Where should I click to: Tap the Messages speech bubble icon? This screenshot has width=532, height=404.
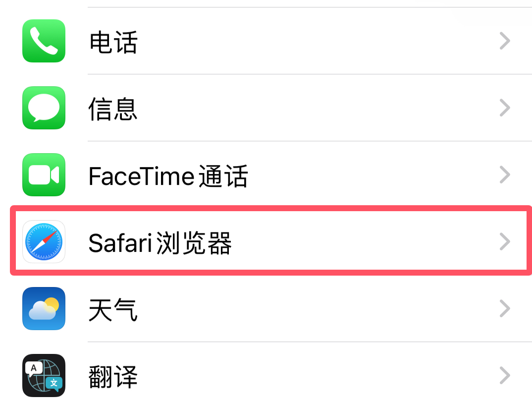click(44, 108)
